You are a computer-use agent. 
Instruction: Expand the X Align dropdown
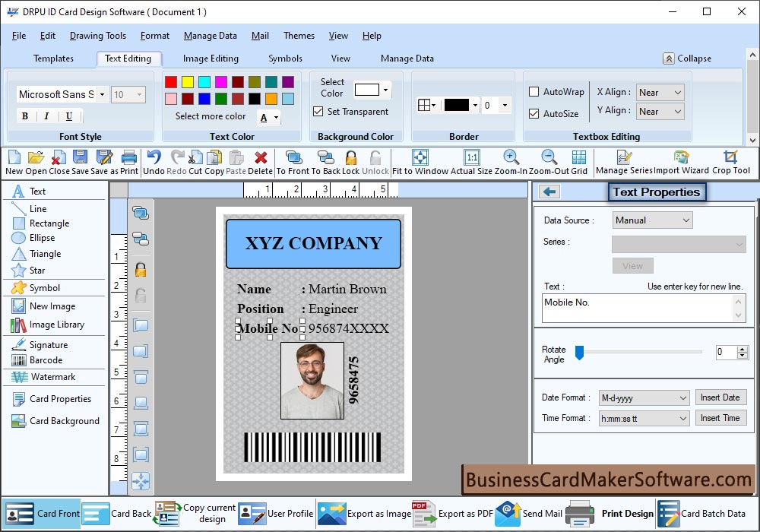[x=660, y=92]
